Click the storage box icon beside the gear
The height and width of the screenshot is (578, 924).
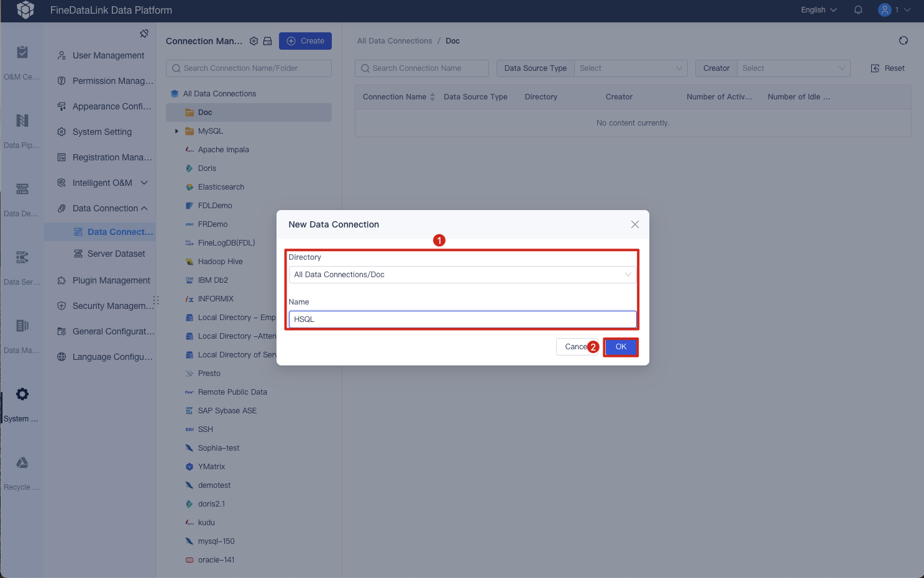tap(268, 40)
